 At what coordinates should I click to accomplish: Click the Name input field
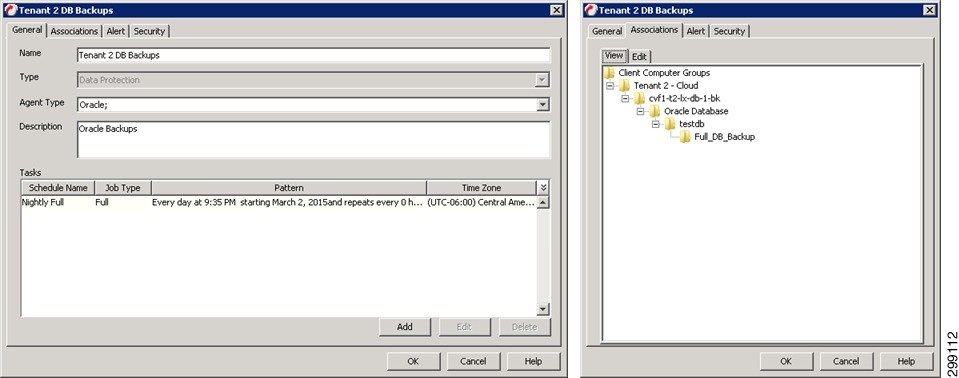[x=314, y=55]
